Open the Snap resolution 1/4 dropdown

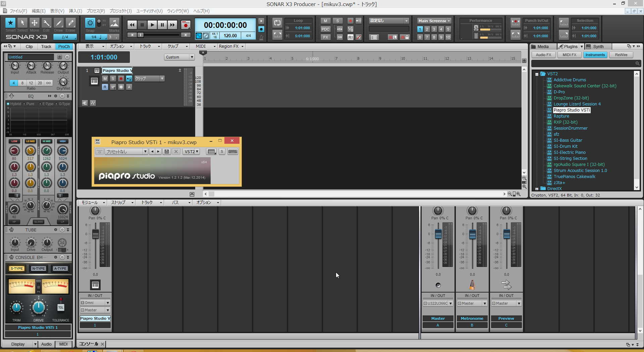pos(96,37)
